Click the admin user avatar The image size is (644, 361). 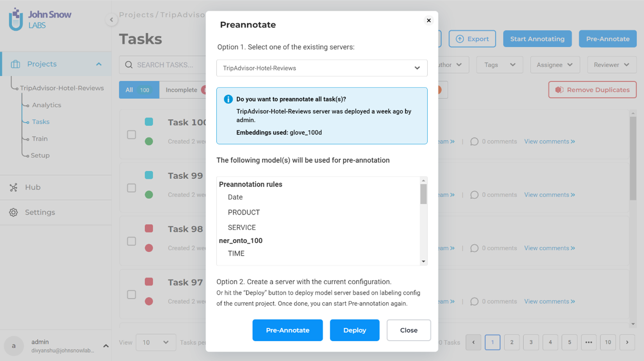[x=14, y=346]
